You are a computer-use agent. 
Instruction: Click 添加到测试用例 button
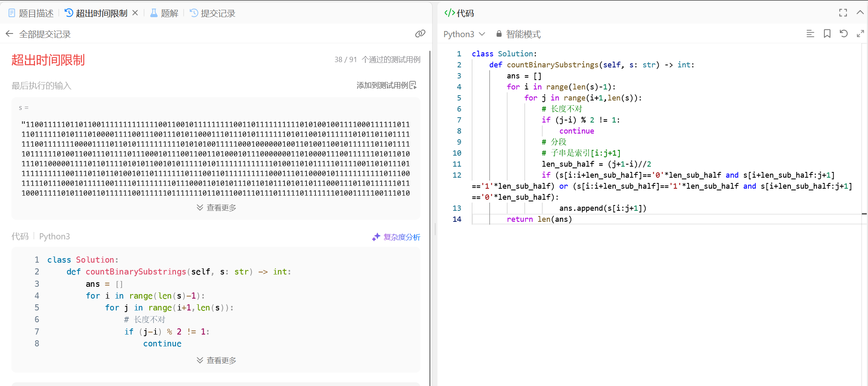[386, 85]
